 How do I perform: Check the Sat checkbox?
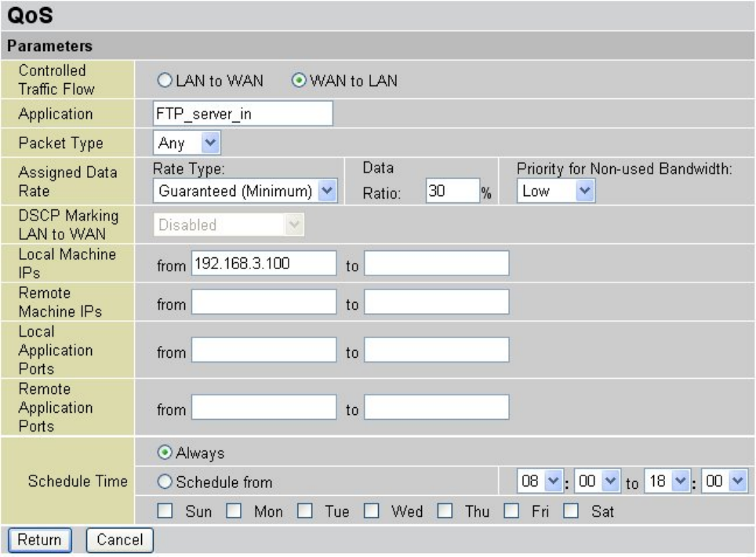[571, 511]
